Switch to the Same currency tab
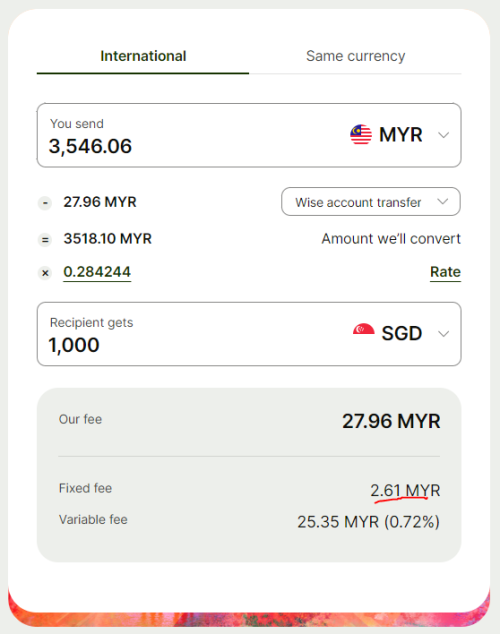This screenshot has height=634, width=500. pos(355,56)
